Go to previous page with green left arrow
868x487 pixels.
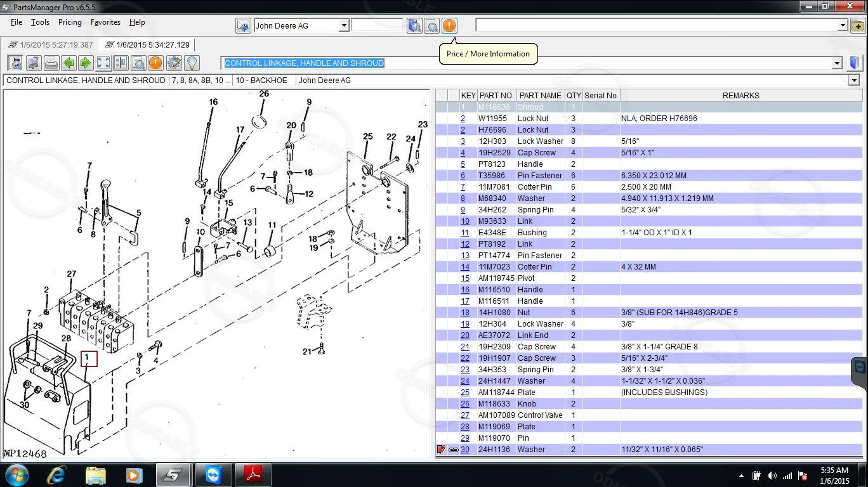click(x=69, y=63)
